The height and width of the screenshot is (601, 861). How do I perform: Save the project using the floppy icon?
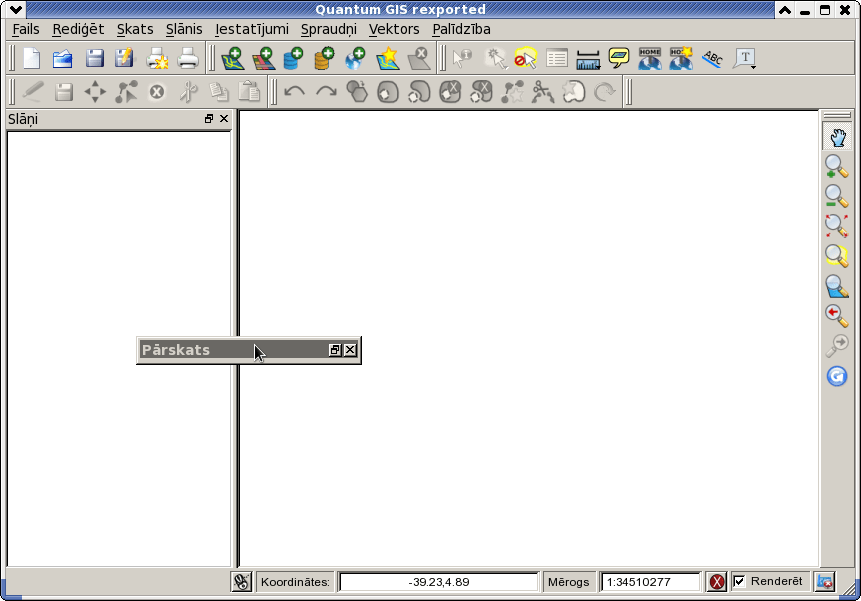(x=94, y=58)
